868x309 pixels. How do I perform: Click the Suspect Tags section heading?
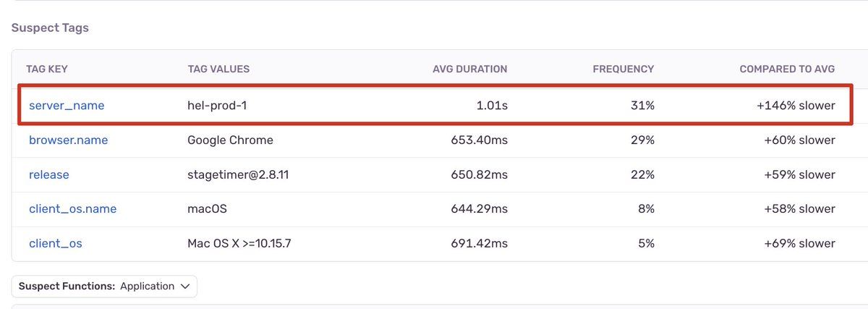50,28
